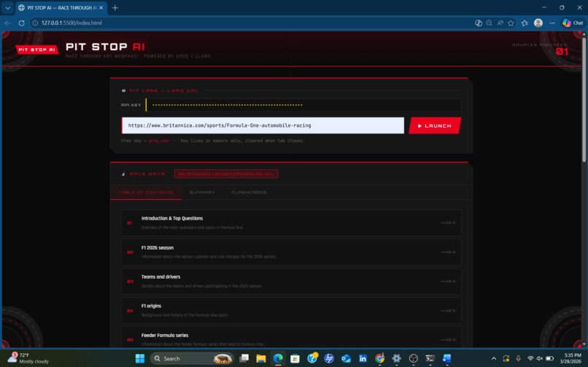This screenshot has width=588, height=367.
Task: Click the muted volume tray icon
Action: click(x=540, y=358)
